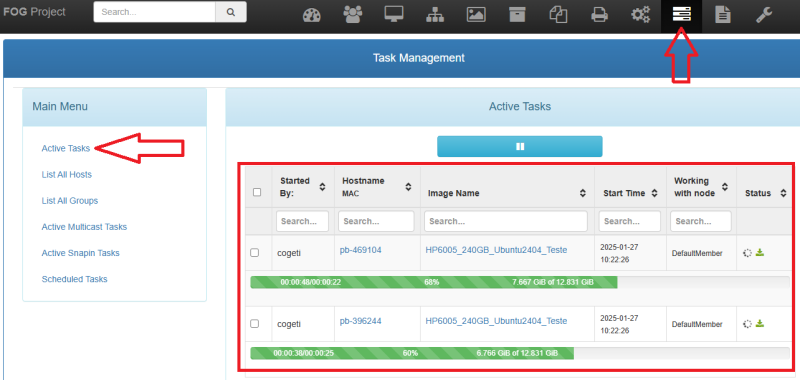Open the Images management icon
Image resolution: width=800 pixels, height=380 pixels.
coord(476,15)
